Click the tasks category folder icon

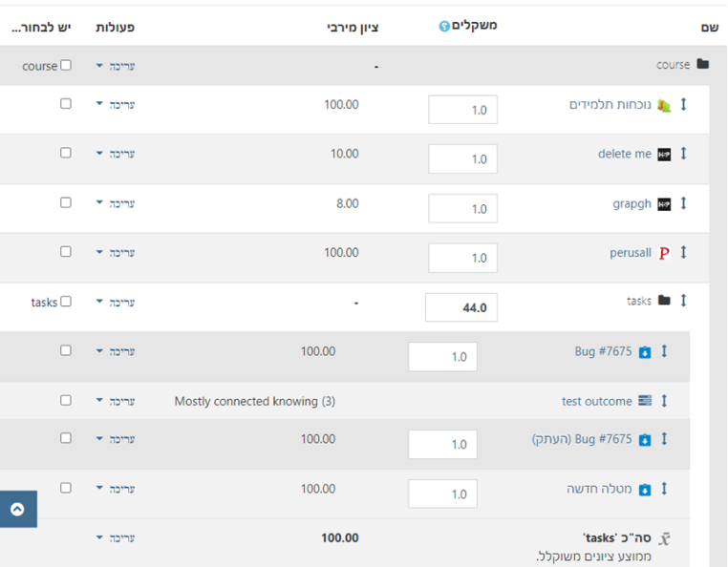(x=664, y=302)
